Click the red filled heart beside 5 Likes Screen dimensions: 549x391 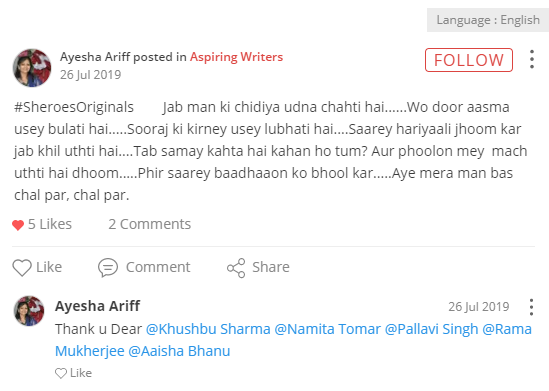pos(18,225)
